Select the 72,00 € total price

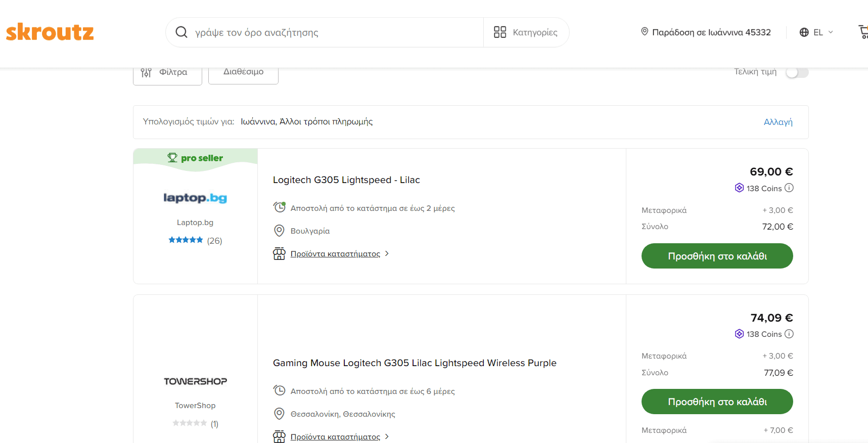778,227
